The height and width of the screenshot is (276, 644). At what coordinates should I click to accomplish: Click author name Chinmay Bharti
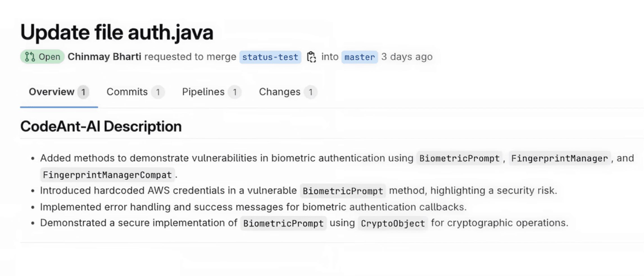coord(105,57)
